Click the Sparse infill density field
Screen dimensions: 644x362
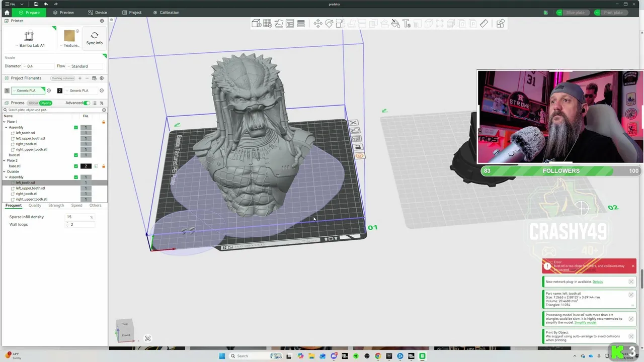[x=79, y=217]
